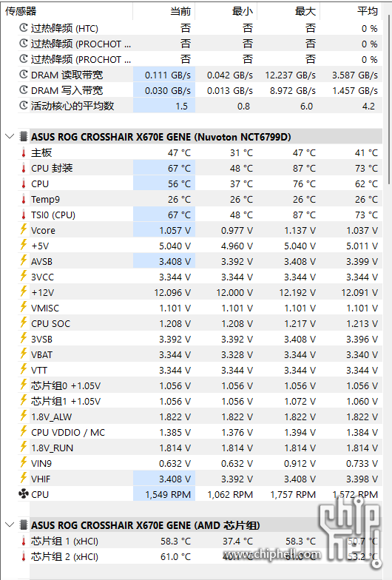The width and height of the screenshot is (392, 580).
Task: Click lightning icon beside VHIF
Action: click(x=24, y=478)
